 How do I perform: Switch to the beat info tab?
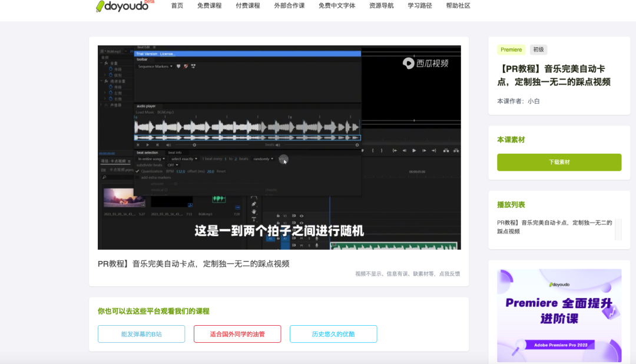(x=175, y=153)
